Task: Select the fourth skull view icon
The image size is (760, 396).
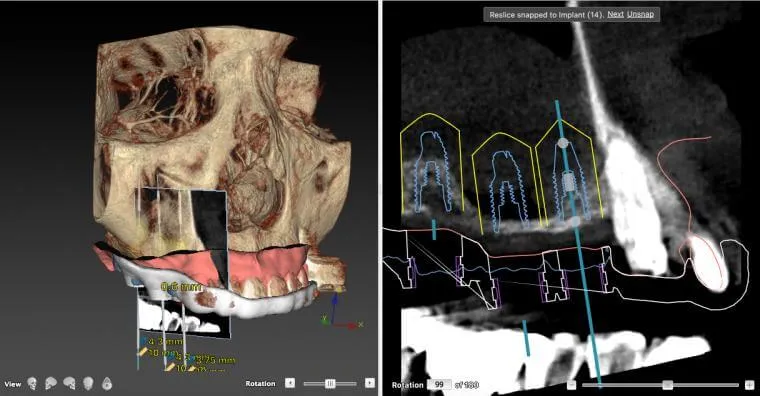Action: 88,384
